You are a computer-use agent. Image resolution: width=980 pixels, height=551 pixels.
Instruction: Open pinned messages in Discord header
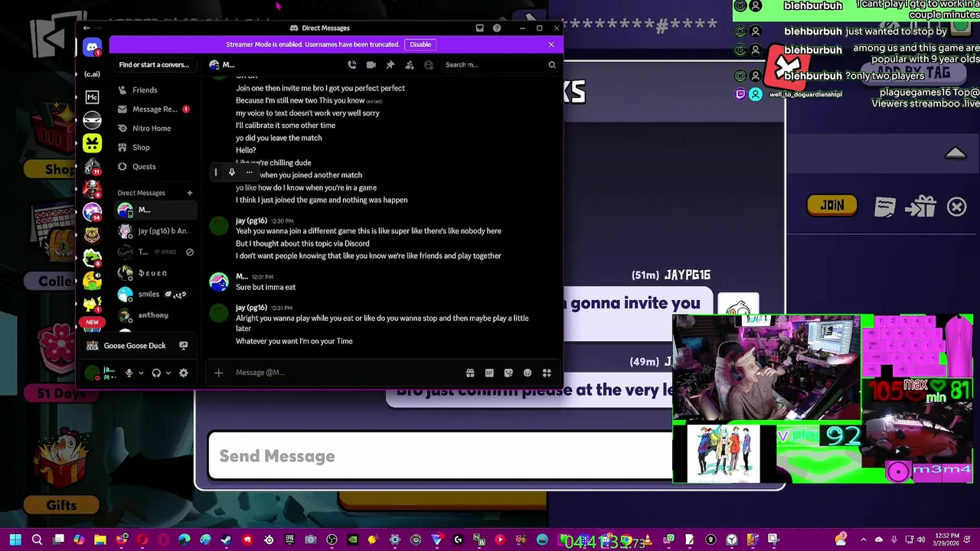pyautogui.click(x=390, y=65)
